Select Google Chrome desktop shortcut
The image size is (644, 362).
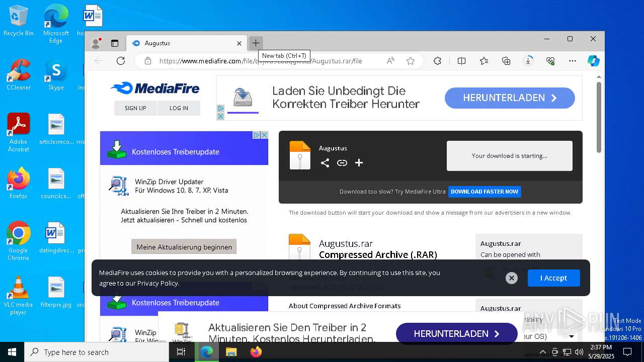point(19,241)
